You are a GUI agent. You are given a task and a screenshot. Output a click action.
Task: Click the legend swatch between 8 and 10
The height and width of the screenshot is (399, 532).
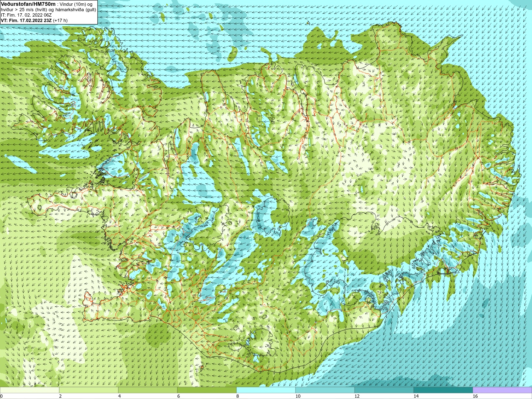[266, 390]
